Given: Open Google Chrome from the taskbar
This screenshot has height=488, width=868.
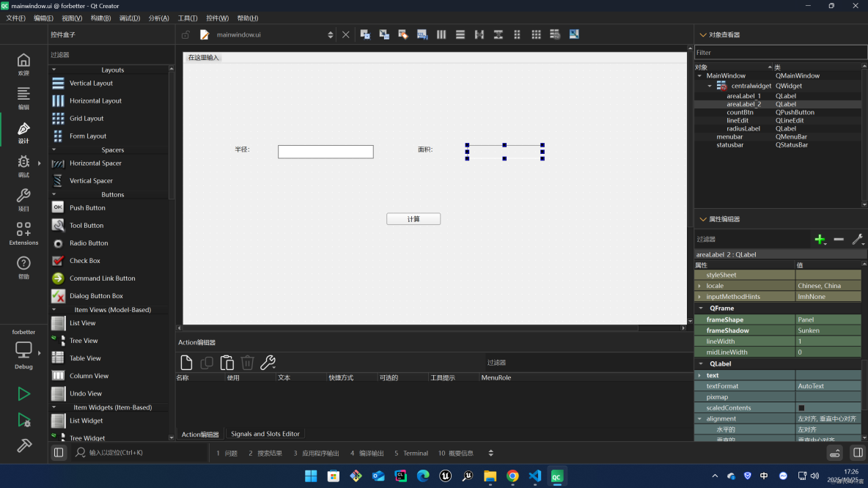Looking at the screenshot, I should [x=512, y=476].
